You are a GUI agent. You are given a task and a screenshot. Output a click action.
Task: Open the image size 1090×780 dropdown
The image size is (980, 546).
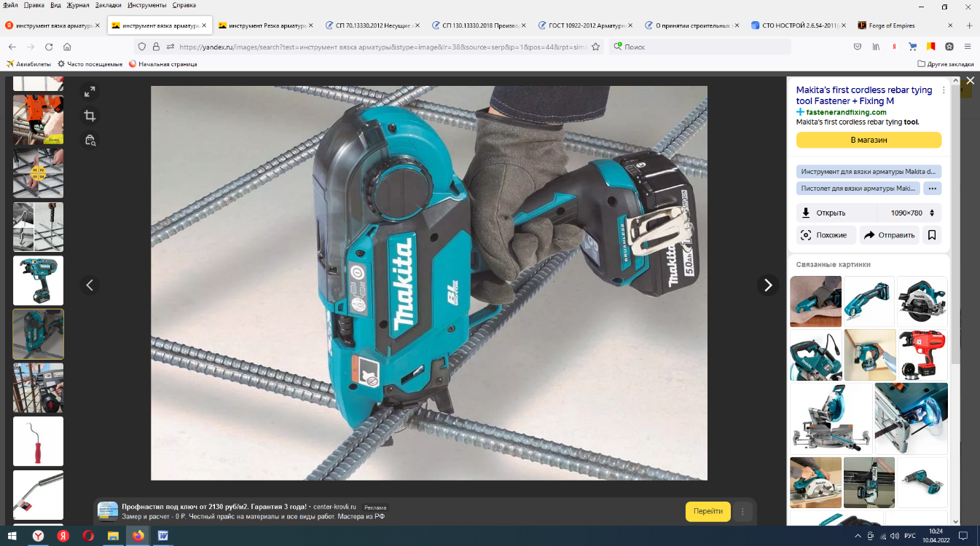point(909,213)
